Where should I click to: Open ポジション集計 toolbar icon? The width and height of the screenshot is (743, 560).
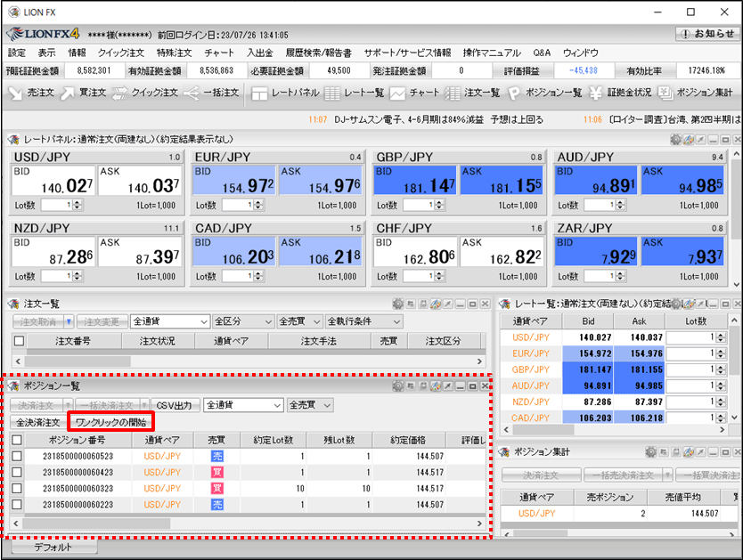point(695,93)
